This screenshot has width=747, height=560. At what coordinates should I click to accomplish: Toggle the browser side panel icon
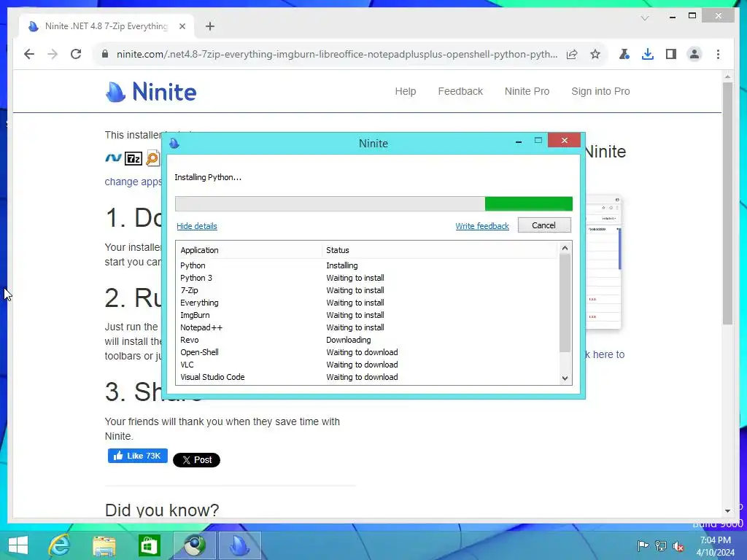671,54
